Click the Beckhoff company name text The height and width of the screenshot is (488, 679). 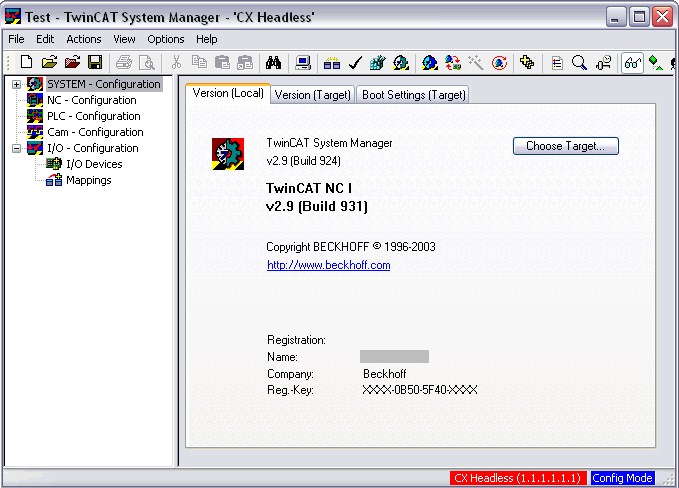385,374
